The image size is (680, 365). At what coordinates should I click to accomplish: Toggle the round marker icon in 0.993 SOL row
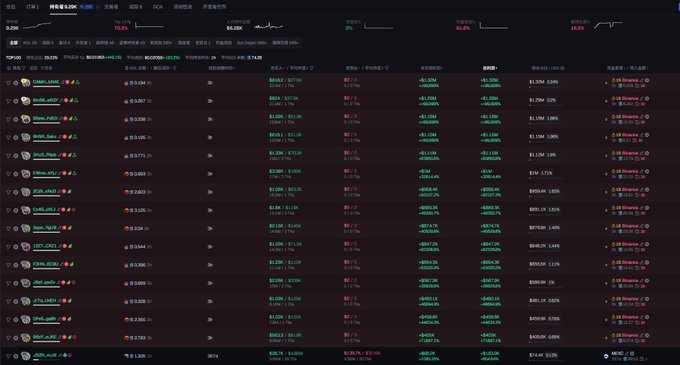[16, 173]
